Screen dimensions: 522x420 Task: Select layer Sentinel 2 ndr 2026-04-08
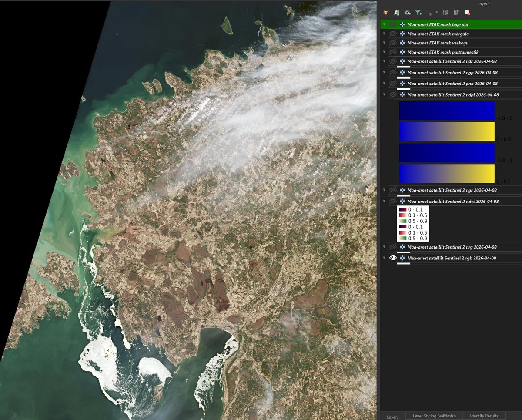[x=452, y=61]
